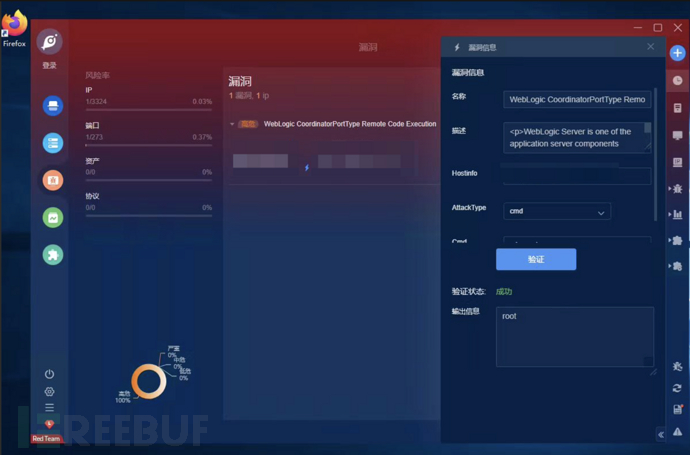This screenshot has height=455, width=690.
Task: Close the vulnerability info panel
Action: [650, 47]
